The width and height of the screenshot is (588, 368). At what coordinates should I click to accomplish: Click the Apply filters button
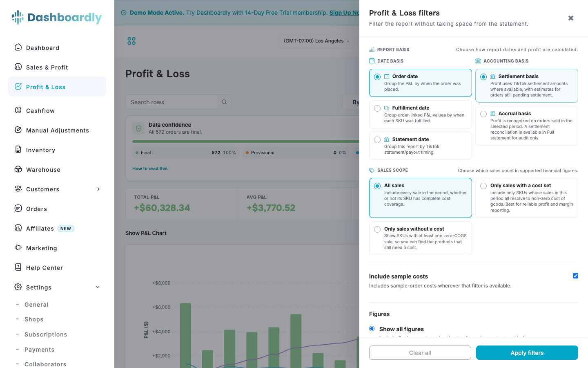(527, 353)
